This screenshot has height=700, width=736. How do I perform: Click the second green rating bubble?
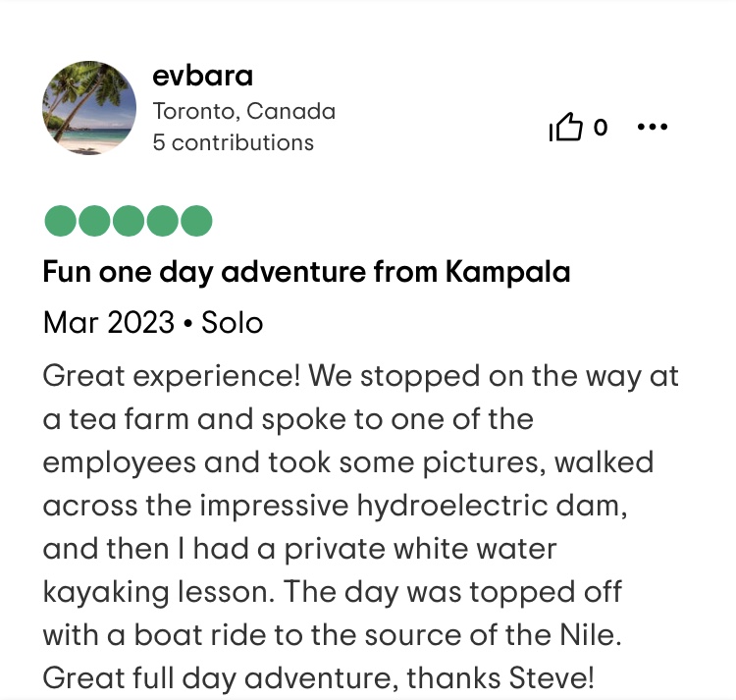pyautogui.click(x=95, y=221)
